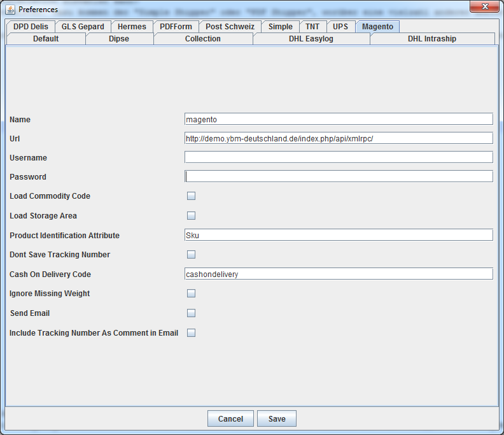
Task: Click the 'Name' label text
Action: tap(20, 119)
